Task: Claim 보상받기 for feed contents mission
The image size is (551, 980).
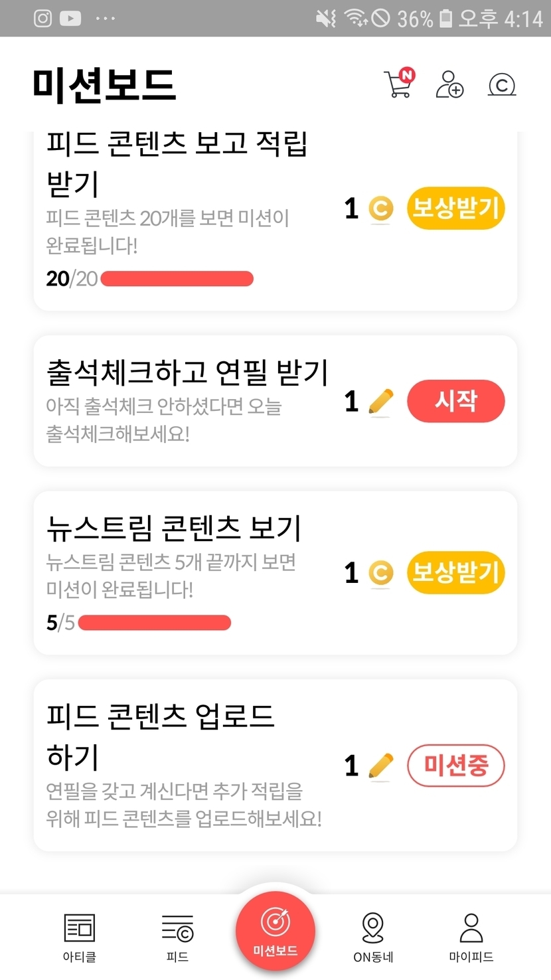Action: [455, 208]
